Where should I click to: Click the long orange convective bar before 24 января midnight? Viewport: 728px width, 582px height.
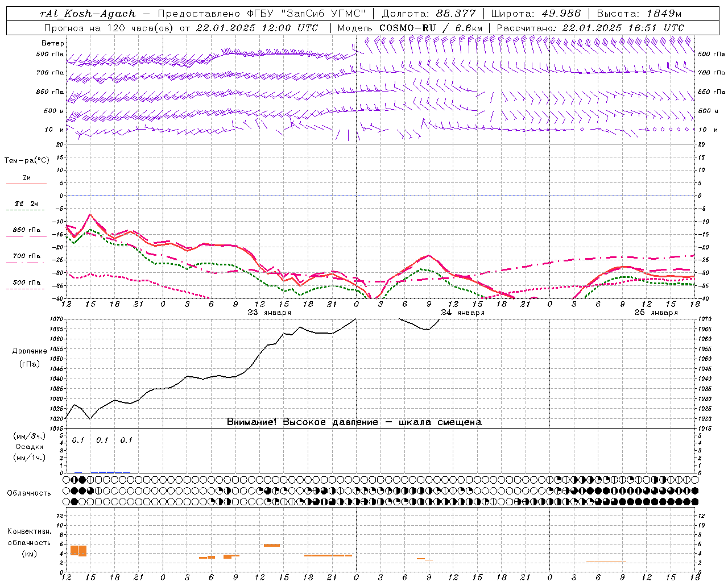pyautogui.click(x=328, y=555)
